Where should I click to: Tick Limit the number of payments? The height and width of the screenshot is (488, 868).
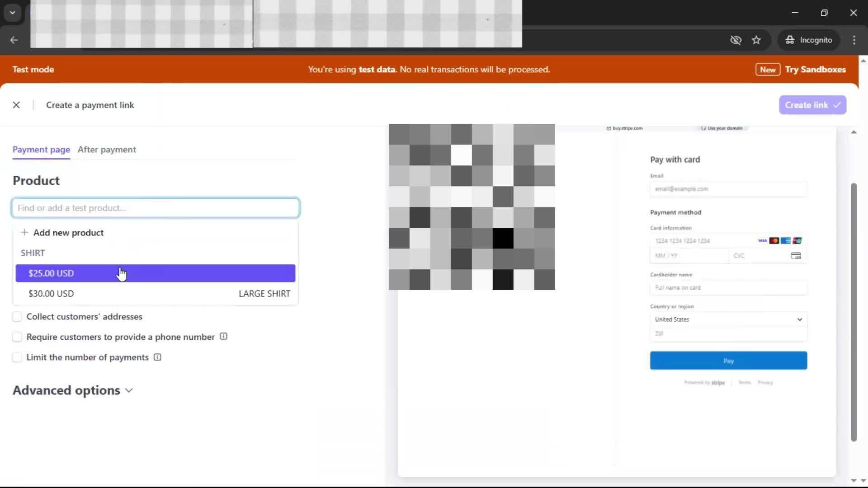(17, 357)
